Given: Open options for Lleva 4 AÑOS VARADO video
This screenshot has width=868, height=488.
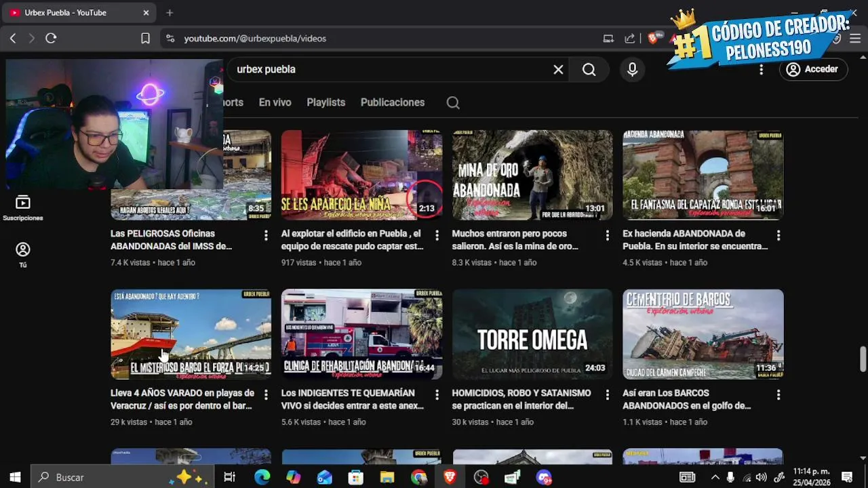Looking at the screenshot, I should pos(266,394).
